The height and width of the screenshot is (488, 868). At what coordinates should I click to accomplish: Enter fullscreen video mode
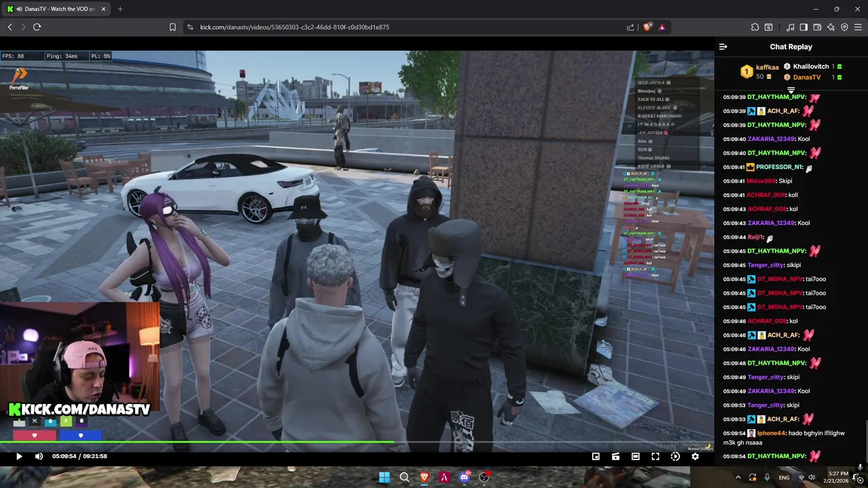click(x=655, y=456)
